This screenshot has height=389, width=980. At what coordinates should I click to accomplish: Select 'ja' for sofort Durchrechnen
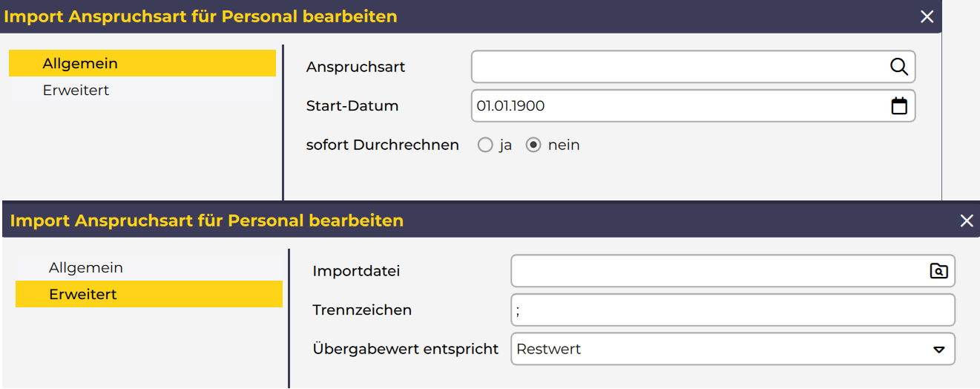485,146
